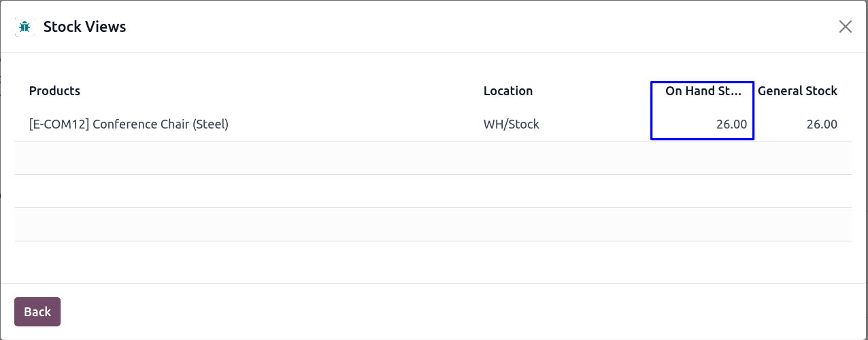This screenshot has height=340, width=868.
Task: Click the middle empty table row
Action: [x=433, y=191]
